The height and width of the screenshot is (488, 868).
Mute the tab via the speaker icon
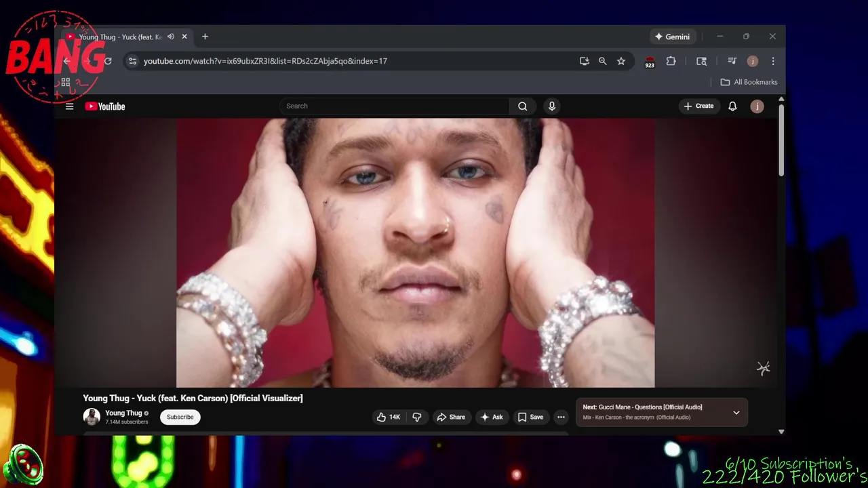tap(171, 37)
